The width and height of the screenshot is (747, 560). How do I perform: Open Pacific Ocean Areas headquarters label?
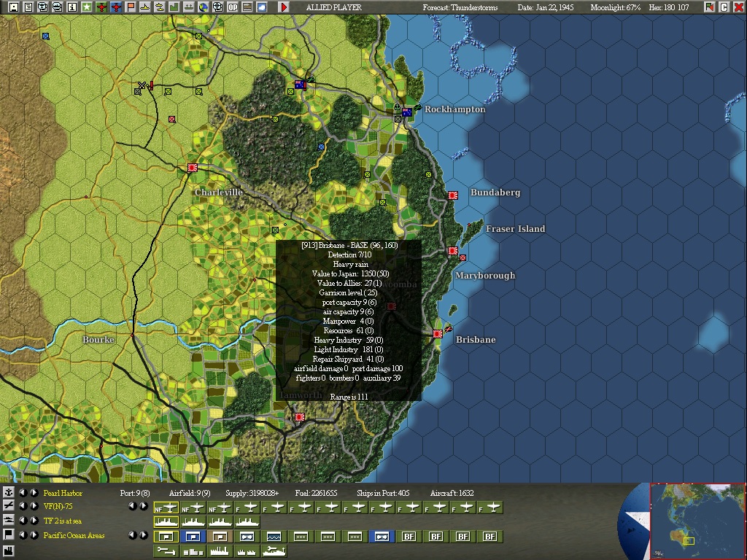(74, 535)
